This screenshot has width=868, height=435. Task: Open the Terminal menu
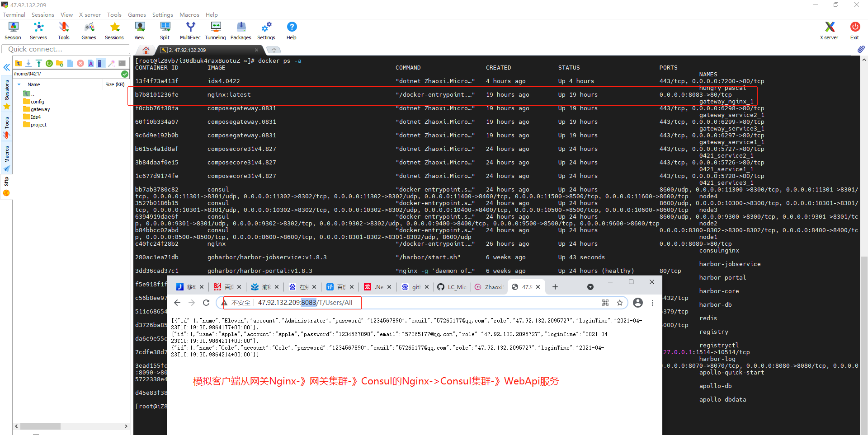tap(14, 14)
